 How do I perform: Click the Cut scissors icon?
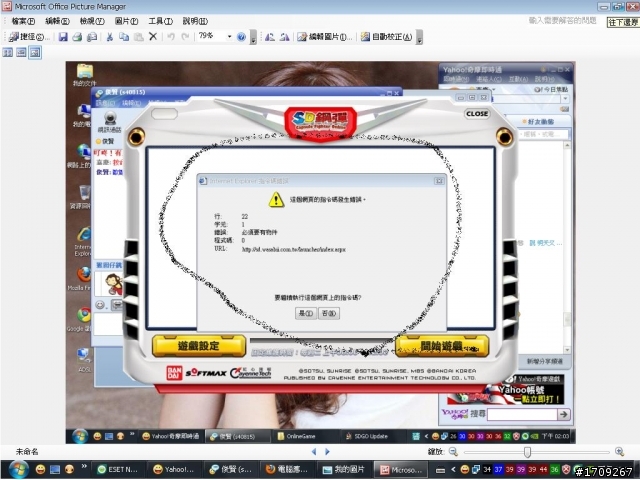point(109,37)
